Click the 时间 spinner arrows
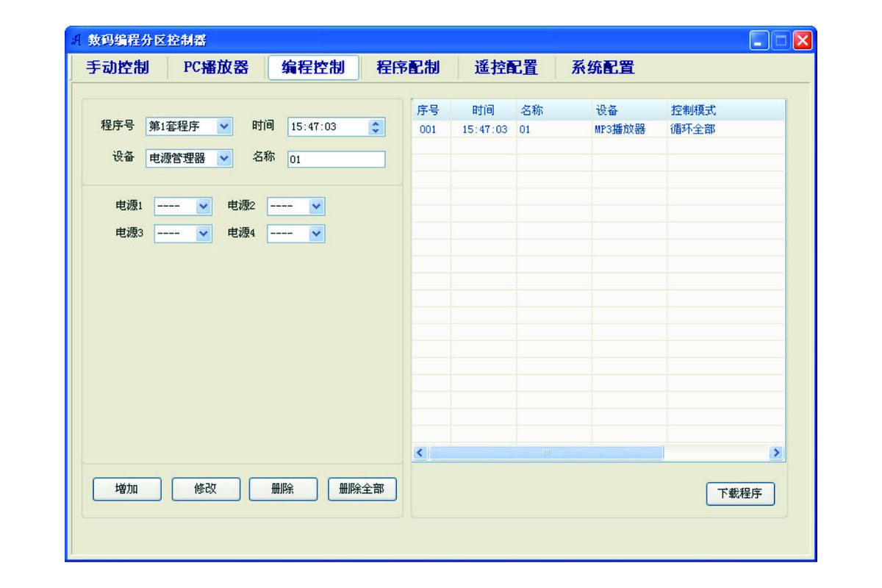 376,126
